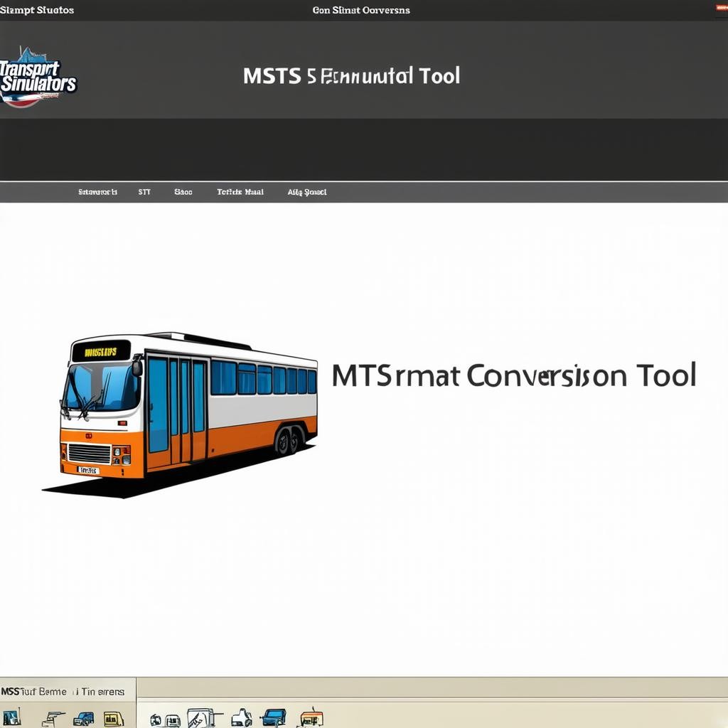
Task: Select the first item in the gray navigation bar
Action: coord(97,192)
